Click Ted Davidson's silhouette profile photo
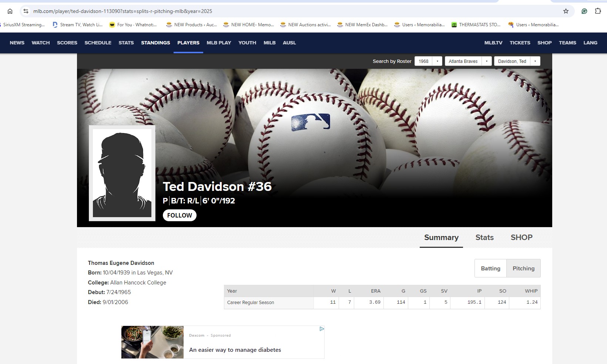Image resolution: width=607 pixels, height=364 pixels. tap(122, 173)
